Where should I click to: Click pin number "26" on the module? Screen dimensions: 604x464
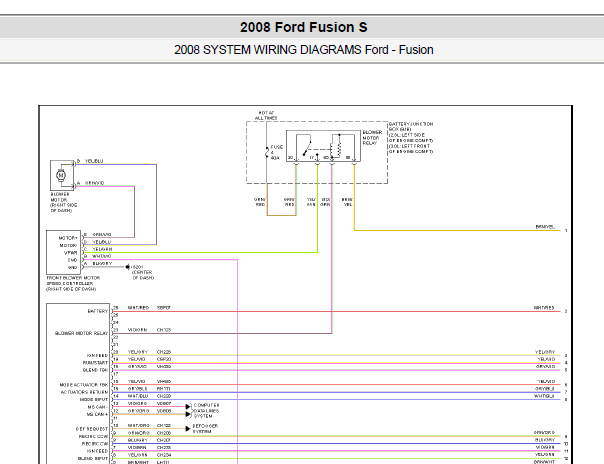[116, 308]
